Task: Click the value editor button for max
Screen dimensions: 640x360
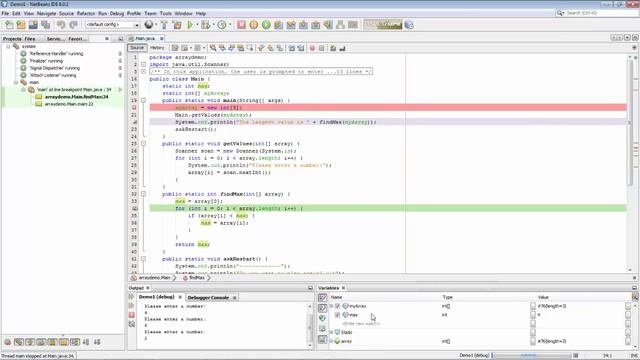Action: pos(628,315)
